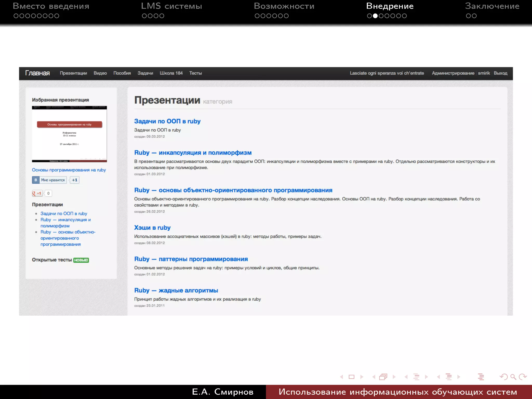The width and height of the screenshot is (532, 399).
Task: Open Видео in the site navbar
Action: point(100,73)
